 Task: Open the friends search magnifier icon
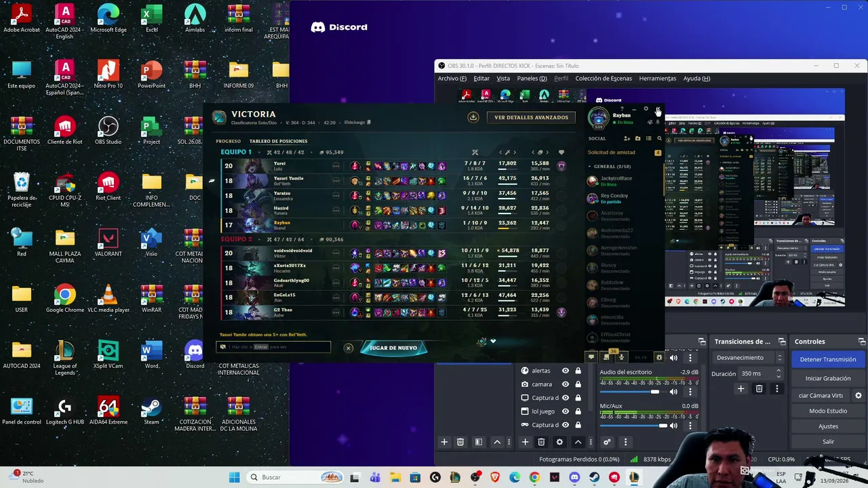(x=659, y=138)
